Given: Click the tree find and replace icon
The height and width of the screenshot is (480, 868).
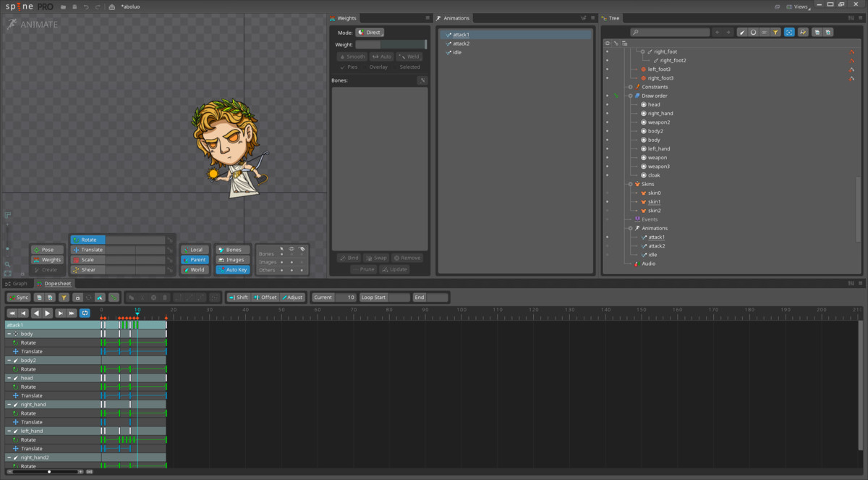Looking at the screenshot, I should (x=803, y=32).
